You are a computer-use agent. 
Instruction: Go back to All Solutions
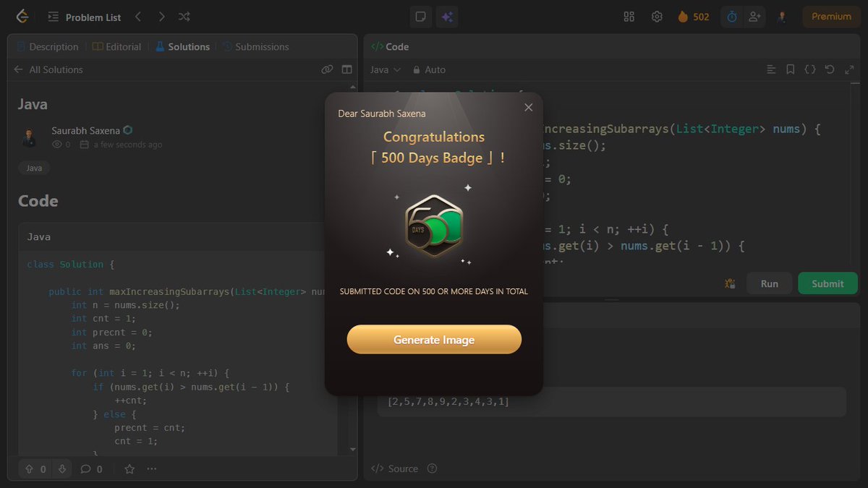[x=48, y=69]
